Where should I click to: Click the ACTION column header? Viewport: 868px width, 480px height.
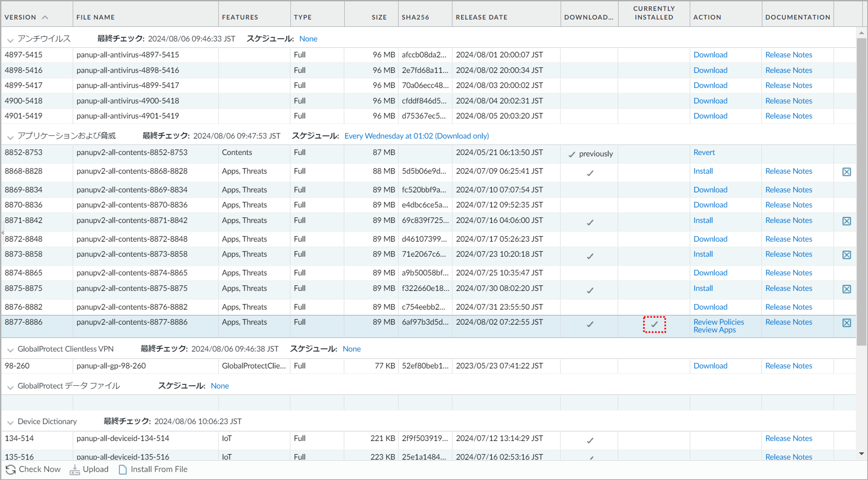point(707,17)
